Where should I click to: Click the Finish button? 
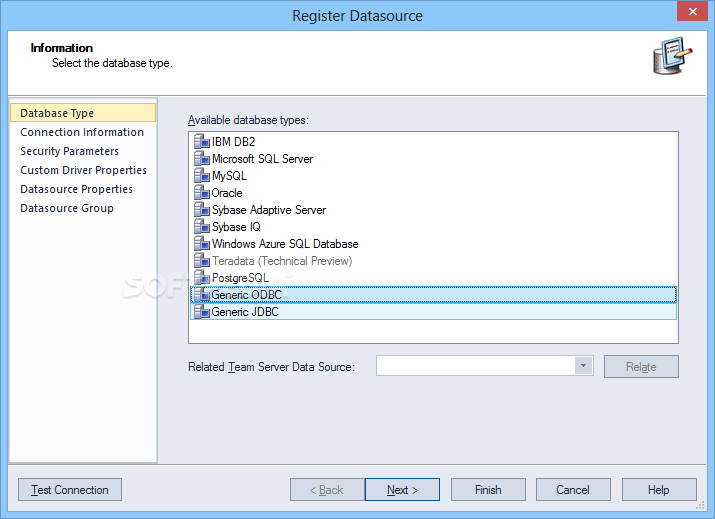[x=488, y=490]
